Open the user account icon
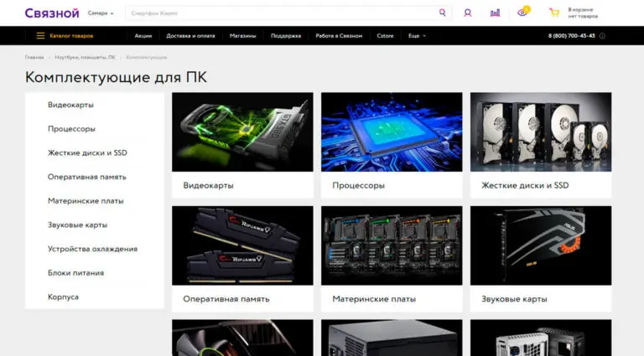Image resolution: width=644 pixels, height=356 pixels. 467,13
